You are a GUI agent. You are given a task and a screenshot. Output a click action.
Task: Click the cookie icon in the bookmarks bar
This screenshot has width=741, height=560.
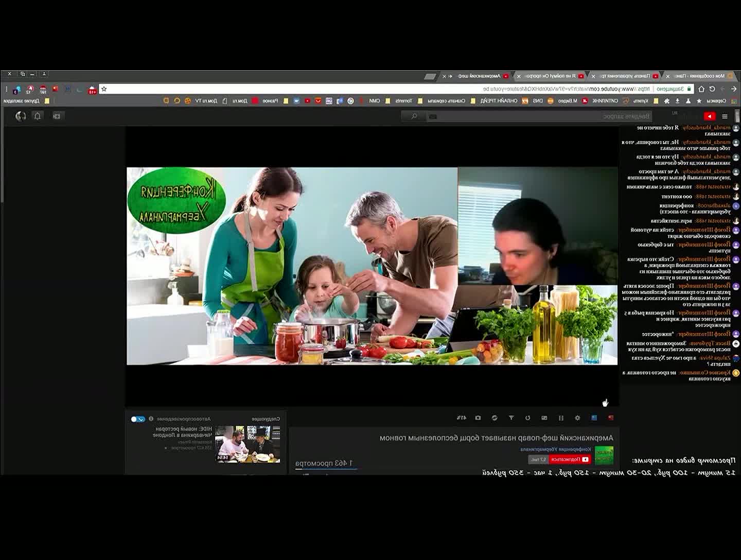[x=188, y=101]
